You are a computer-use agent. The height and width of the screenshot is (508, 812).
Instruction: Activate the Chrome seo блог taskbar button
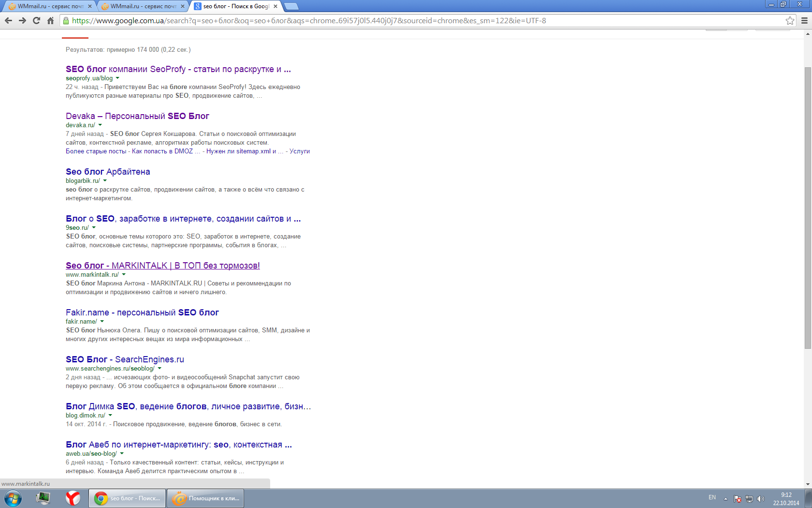pyautogui.click(x=127, y=498)
